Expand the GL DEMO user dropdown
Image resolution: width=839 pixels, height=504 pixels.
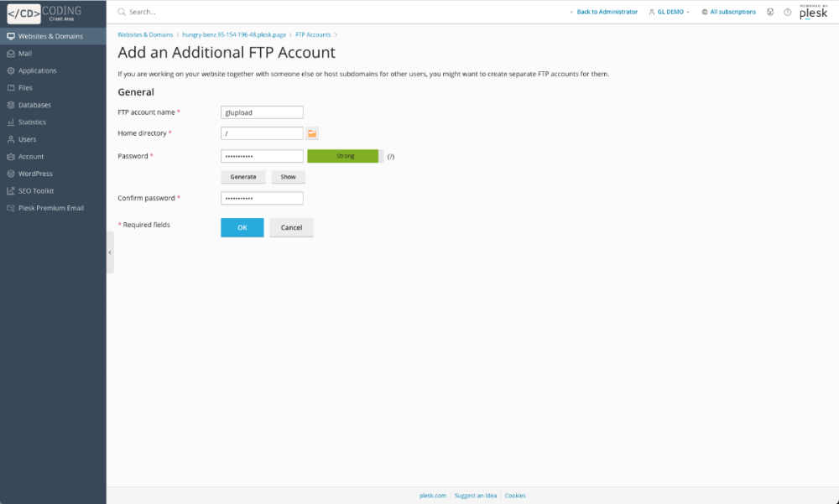click(670, 13)
